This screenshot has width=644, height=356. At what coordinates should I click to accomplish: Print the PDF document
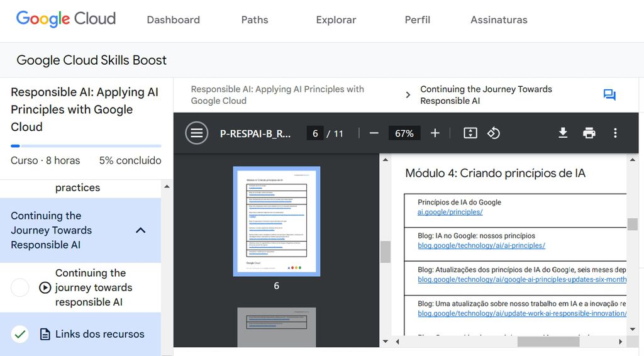coord(589,133)
